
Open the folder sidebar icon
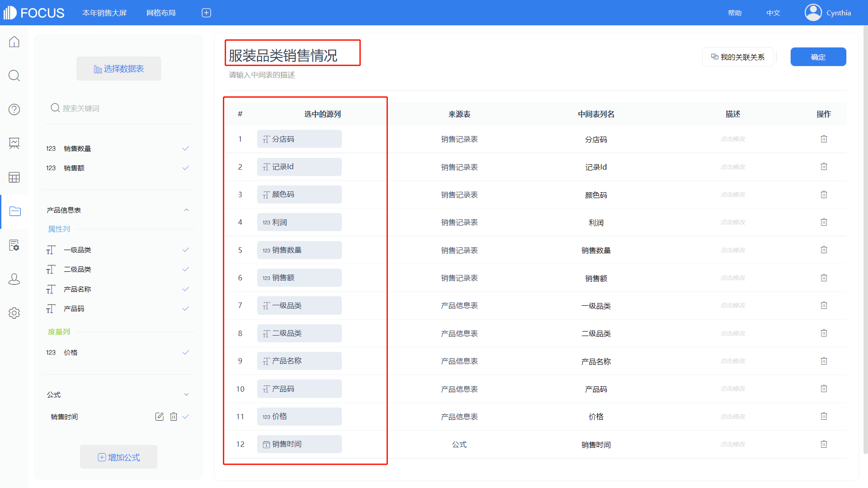[14, 211]
